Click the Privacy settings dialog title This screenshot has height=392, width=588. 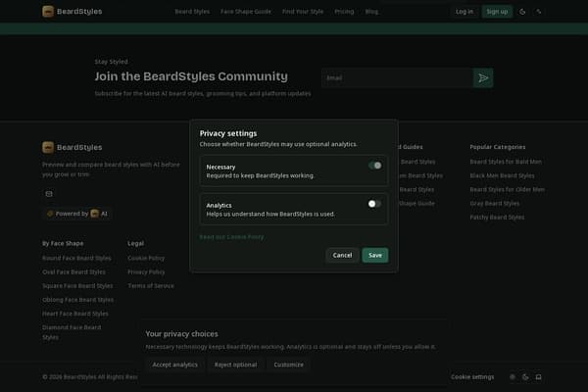tap(228, 133)
